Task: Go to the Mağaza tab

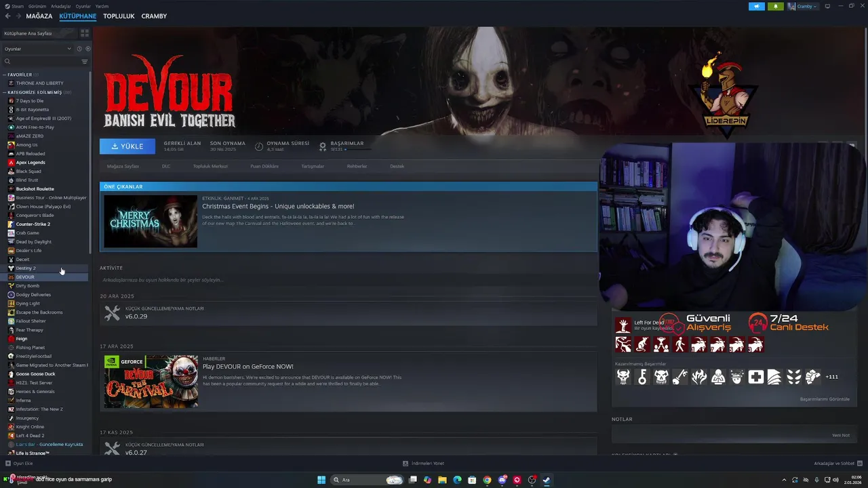Action: (39, 16)
